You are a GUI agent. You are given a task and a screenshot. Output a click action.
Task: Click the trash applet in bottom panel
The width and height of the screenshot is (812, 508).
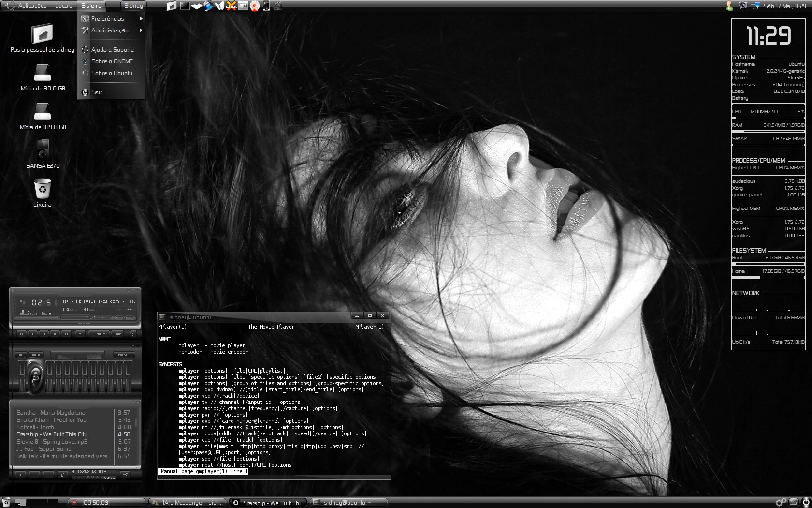pyautogui.click(x=6, y=502)
